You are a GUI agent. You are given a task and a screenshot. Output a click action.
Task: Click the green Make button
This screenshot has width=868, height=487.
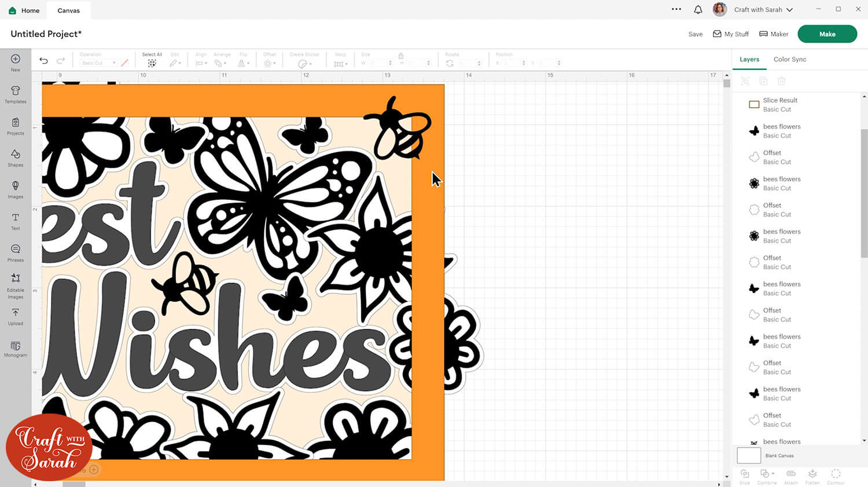point(827,34)
